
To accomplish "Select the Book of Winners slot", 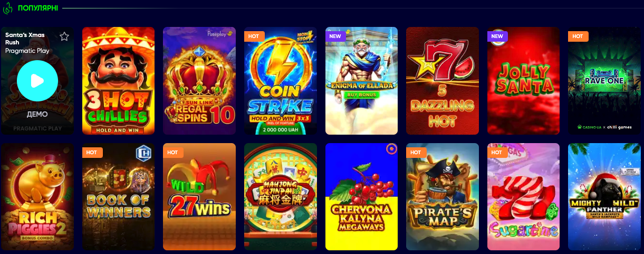I will tap(118, 196).
